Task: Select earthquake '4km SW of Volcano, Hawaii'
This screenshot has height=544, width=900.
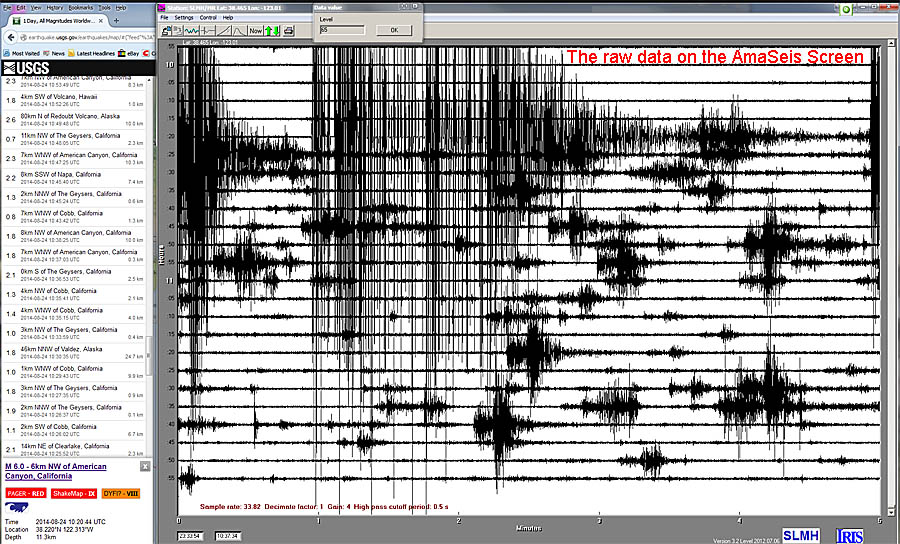Action: [75, 100]
